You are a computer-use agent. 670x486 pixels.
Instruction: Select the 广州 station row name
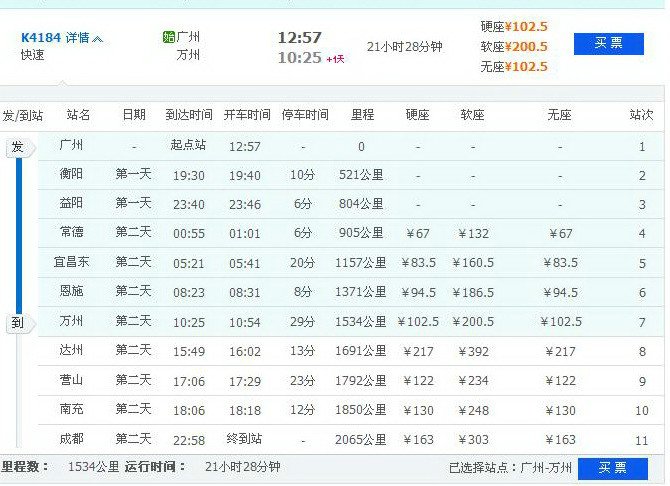[71, 145]
